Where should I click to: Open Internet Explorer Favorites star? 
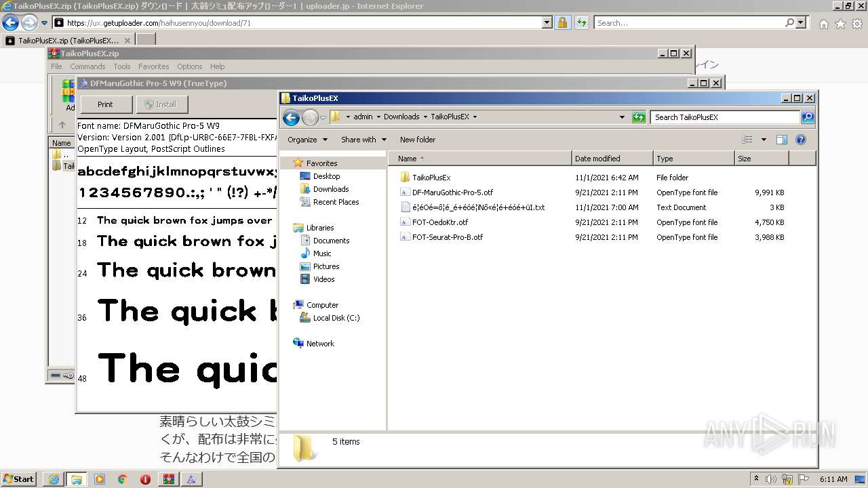tap(840, 24)
